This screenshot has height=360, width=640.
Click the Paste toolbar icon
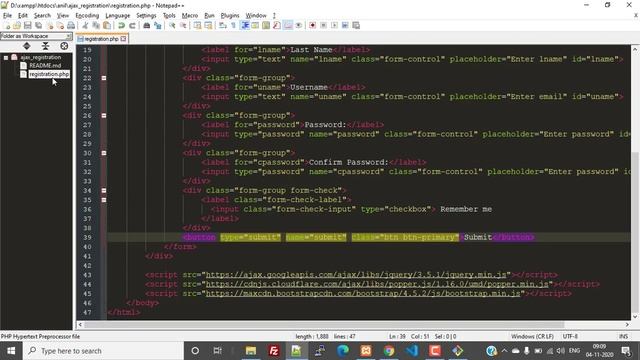[107, 25]
